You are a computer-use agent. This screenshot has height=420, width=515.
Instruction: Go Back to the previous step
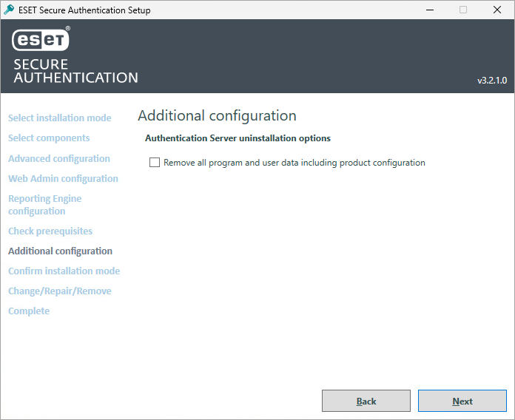click(x=366, y=401)
